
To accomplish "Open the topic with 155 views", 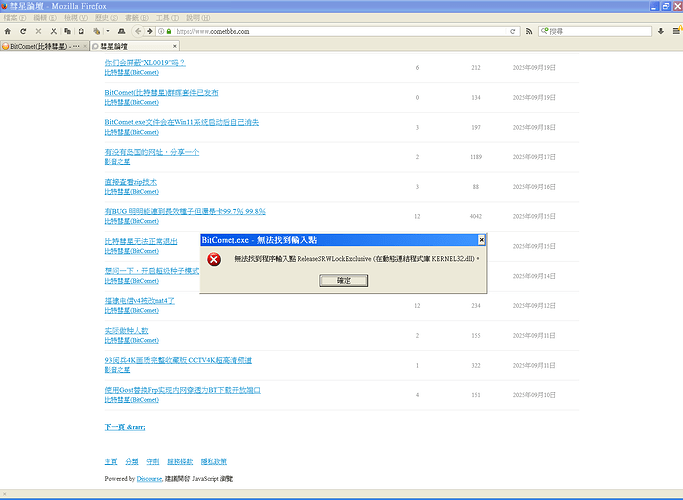I will [126, 330].
